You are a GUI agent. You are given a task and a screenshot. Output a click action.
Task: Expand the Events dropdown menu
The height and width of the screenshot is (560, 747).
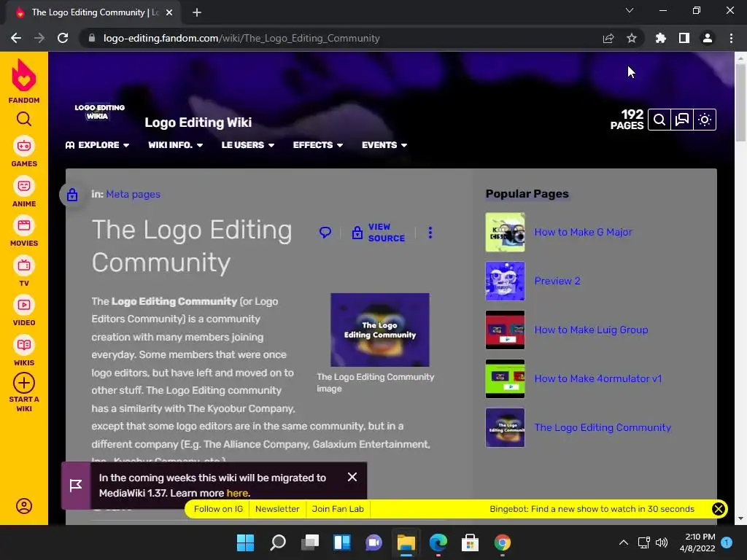pyautogui.click(x=384, y=145)
